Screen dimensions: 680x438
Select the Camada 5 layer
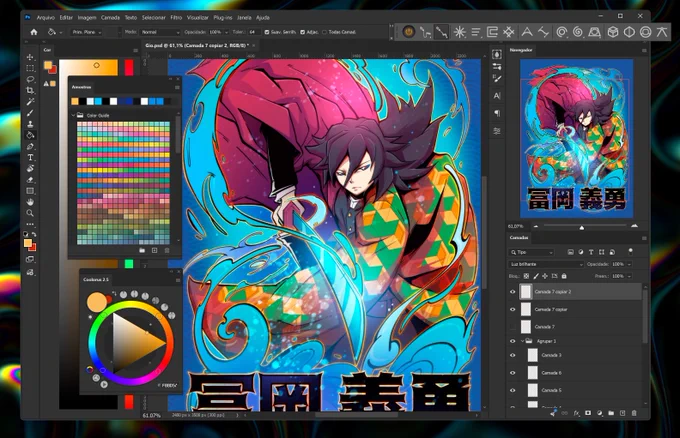575,390
